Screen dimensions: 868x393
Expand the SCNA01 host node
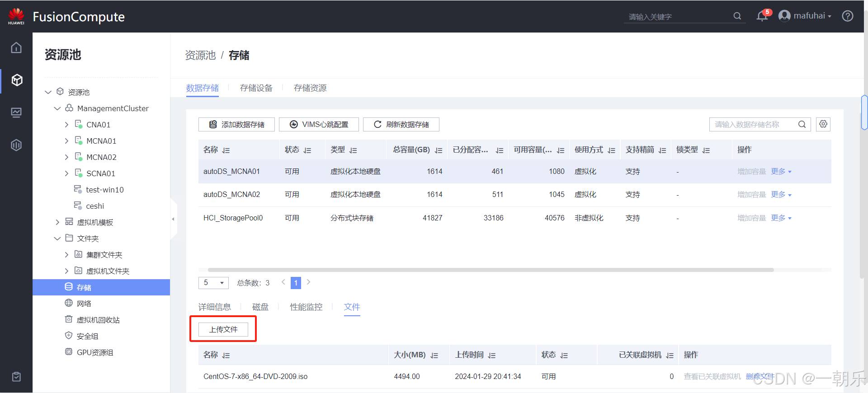pyautogui.click(x=66, y=173)
